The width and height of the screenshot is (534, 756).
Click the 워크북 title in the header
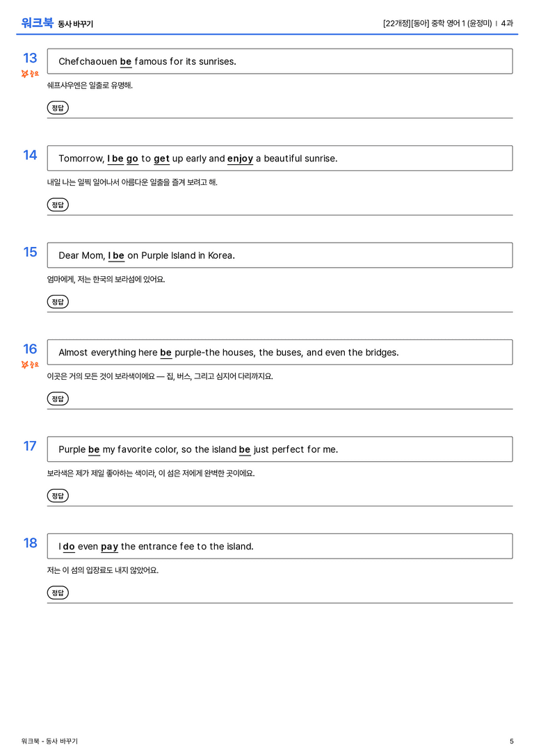37,23
